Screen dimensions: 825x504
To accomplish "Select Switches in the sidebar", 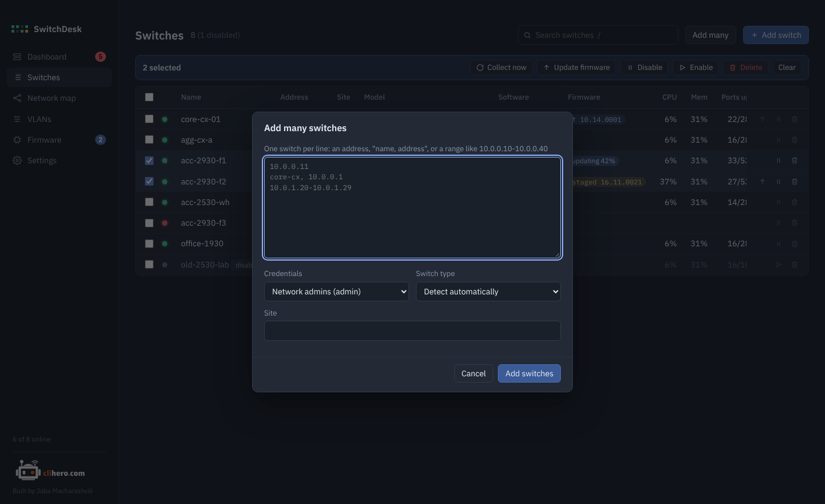I will [59, 77].
